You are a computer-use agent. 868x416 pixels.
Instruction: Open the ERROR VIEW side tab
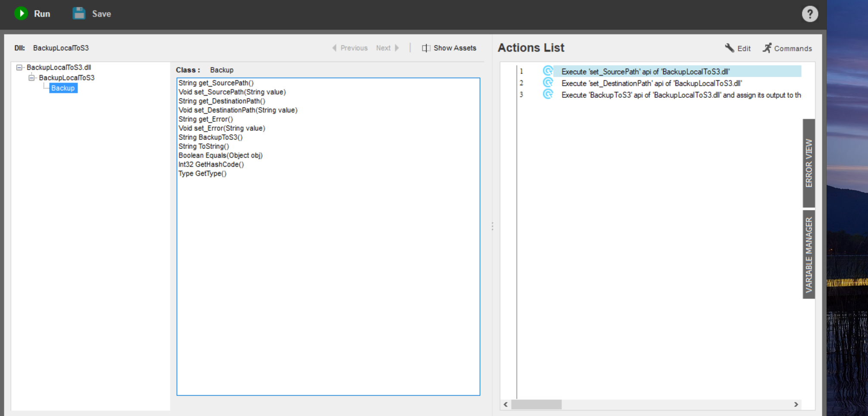point(809,163)
